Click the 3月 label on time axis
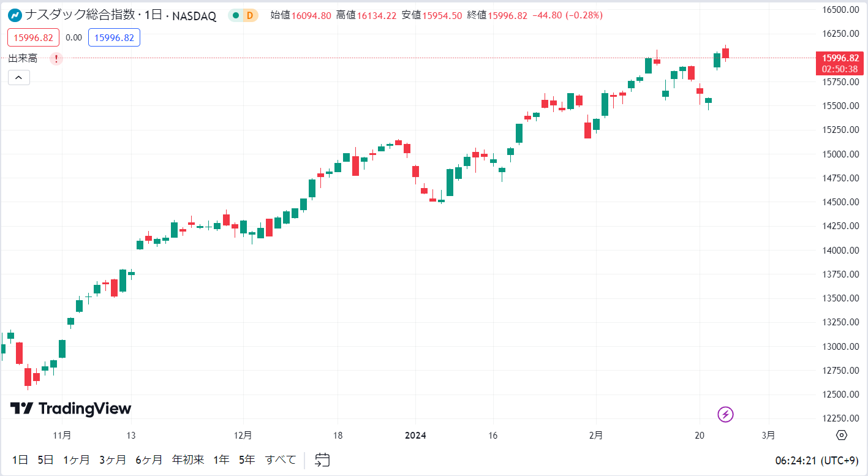The image size is (868, 476). pyautogui.click(x=768, y=436)
